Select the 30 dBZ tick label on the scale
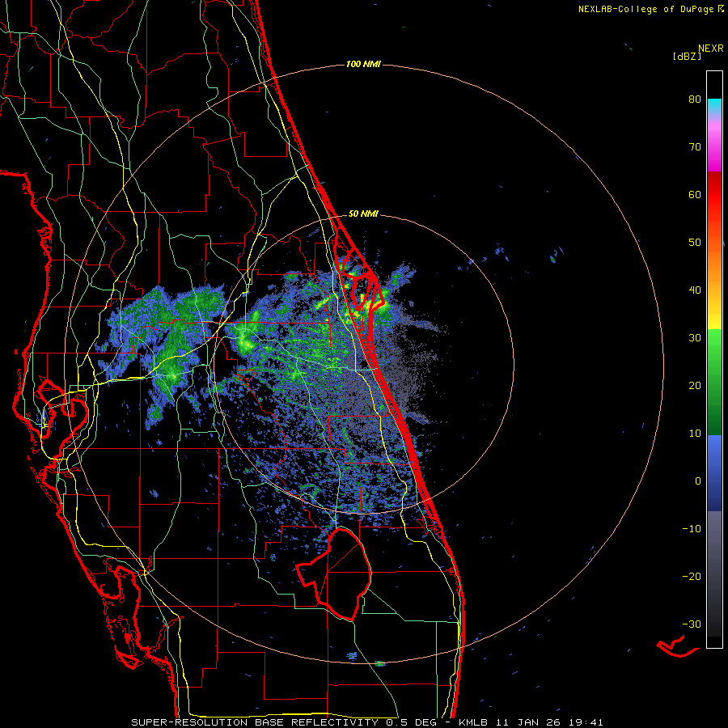 click(x=695, y=338)
